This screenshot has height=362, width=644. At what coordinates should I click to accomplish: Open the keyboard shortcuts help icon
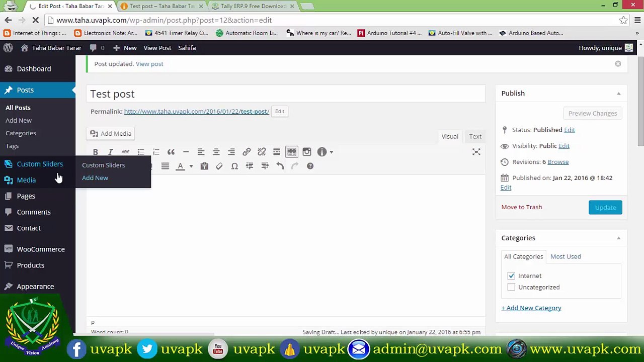[310, 166]
